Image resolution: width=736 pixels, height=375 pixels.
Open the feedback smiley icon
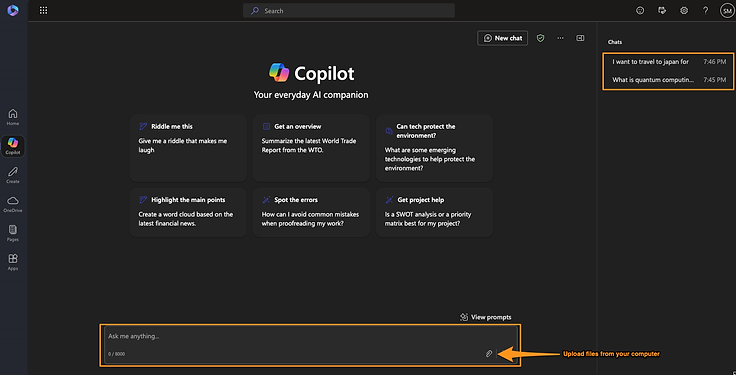point(640,11)
